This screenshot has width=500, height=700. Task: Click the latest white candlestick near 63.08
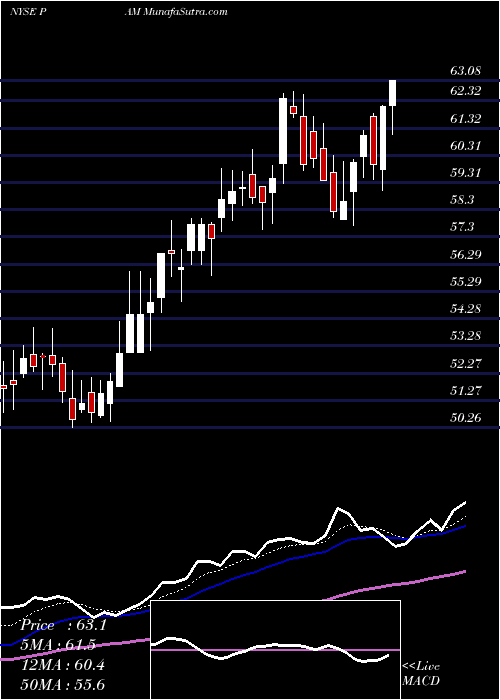point(393,93)
